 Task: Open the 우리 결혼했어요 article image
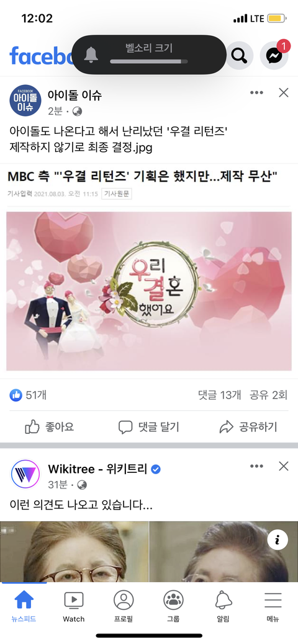(x=149, y=291)
